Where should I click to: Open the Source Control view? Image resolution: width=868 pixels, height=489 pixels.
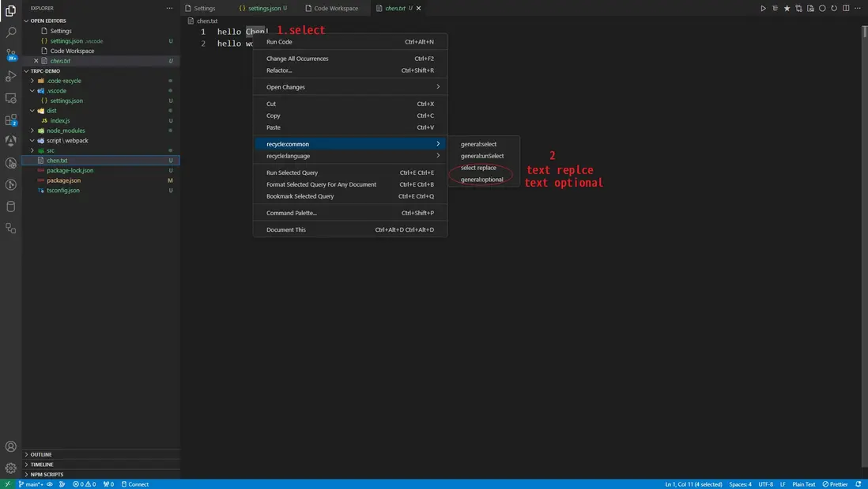[x=10, y=55]
